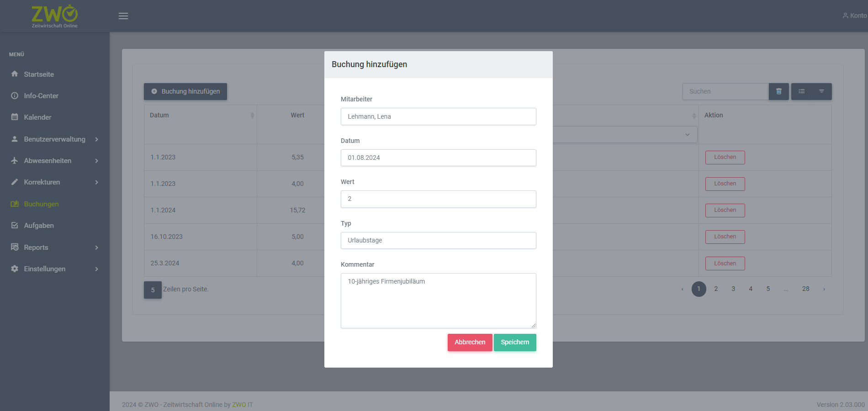Screen dimensions: 868x411
Task: Expand the Abwesenheiten submenu chevron
Action: click(x=96, y=161)
